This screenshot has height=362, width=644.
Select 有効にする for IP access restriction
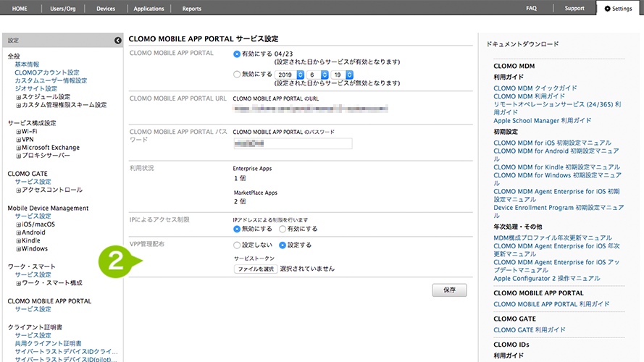pyautogui.click(x=283, y=229)
